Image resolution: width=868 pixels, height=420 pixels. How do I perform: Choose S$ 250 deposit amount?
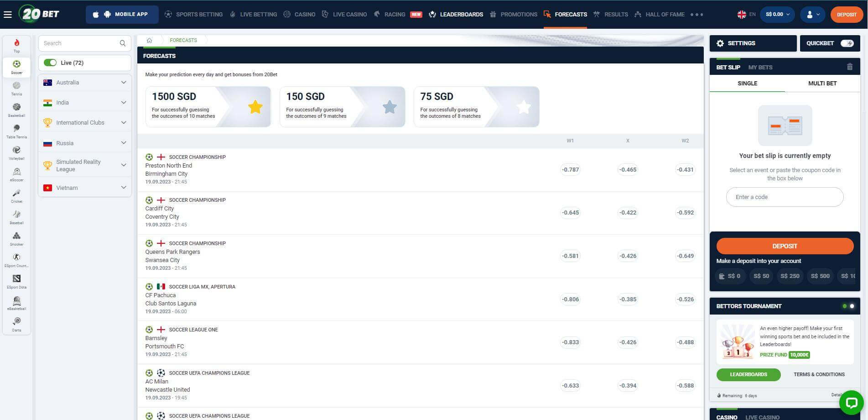(x=790, y=276)
